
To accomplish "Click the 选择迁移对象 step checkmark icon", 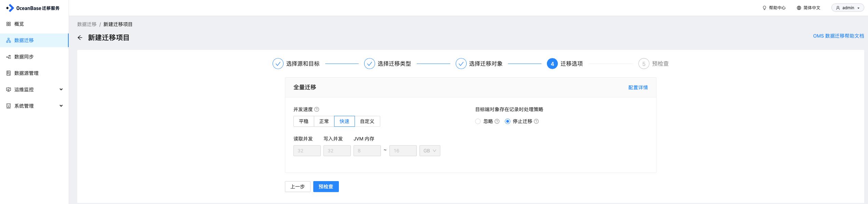I will pos(461,64).
